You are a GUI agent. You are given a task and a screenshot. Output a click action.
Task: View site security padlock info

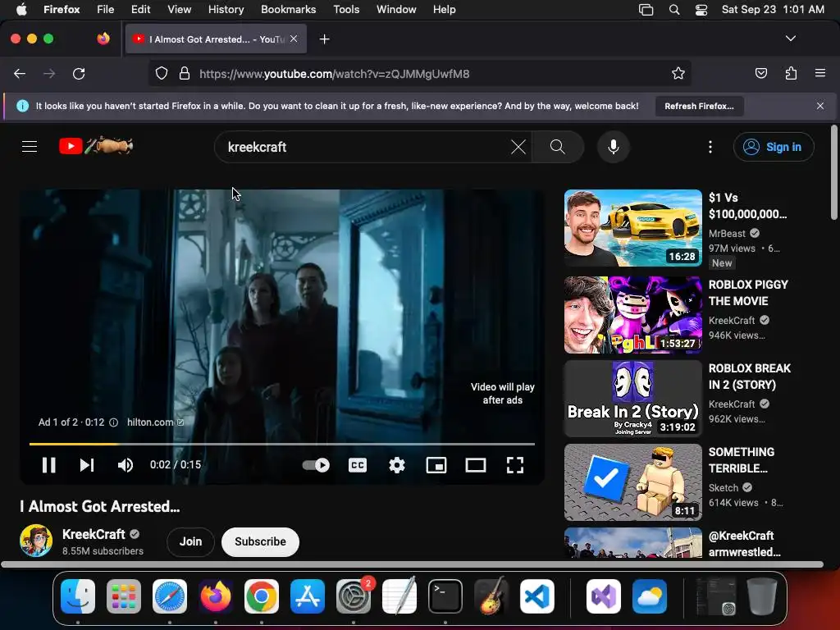(x=185, y=73)
